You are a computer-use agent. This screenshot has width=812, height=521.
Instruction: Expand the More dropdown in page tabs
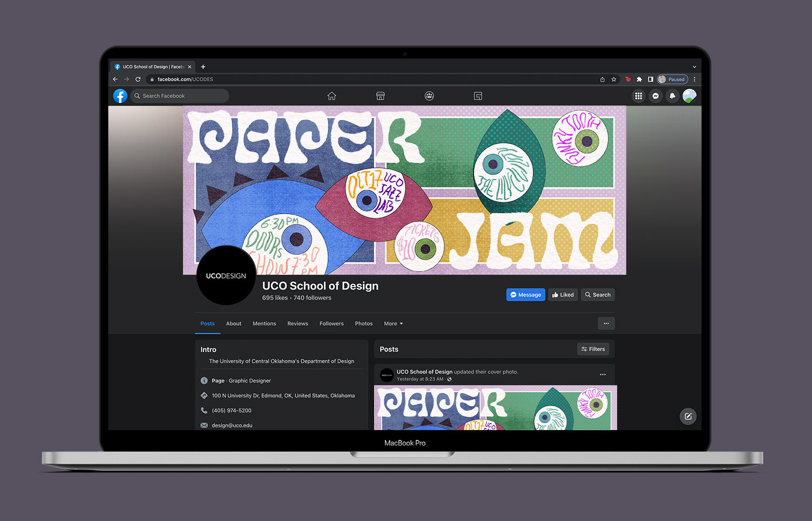[394, 324]
